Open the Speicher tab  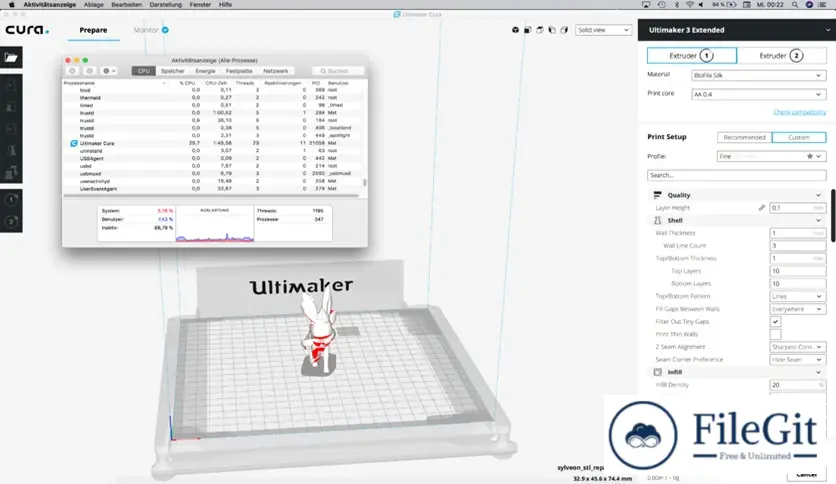172,71
